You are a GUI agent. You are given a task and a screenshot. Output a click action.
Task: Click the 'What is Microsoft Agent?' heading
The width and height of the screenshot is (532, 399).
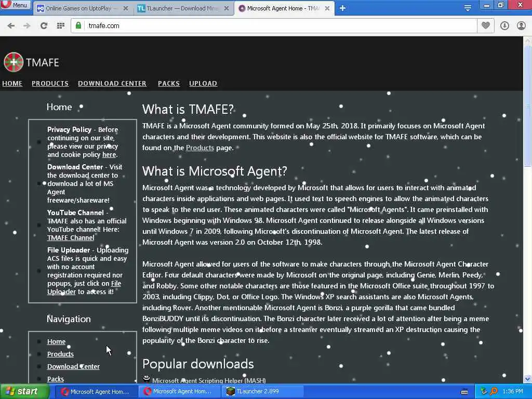pyautogui.click(x=215, y=171)
